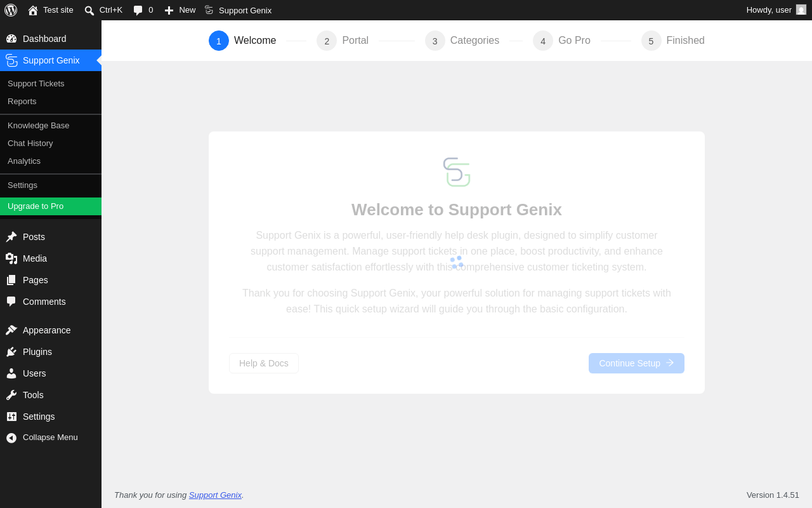Click the Version 1.4.51 footer text
This screenshot has height=508, width=812.
point(773,495)
